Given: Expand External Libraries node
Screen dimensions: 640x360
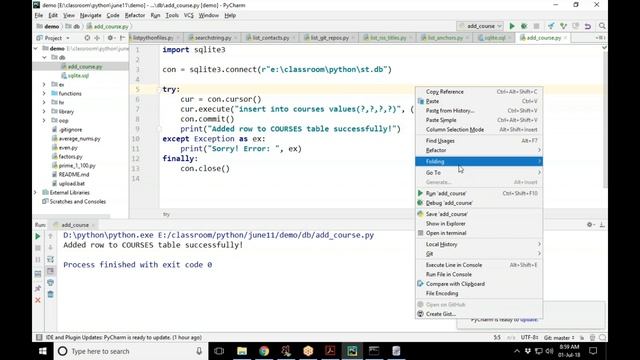Looking at the screenshot, I should tap(36, 192).
